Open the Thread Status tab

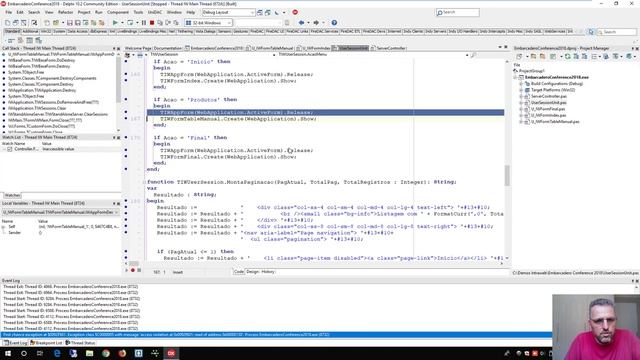point(81,343)
